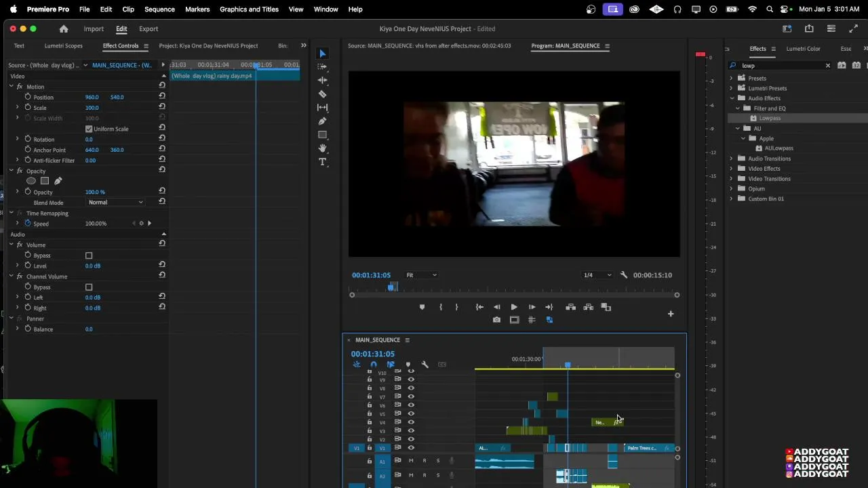
Task: Step forward one frame
Action: click(532, 307)
